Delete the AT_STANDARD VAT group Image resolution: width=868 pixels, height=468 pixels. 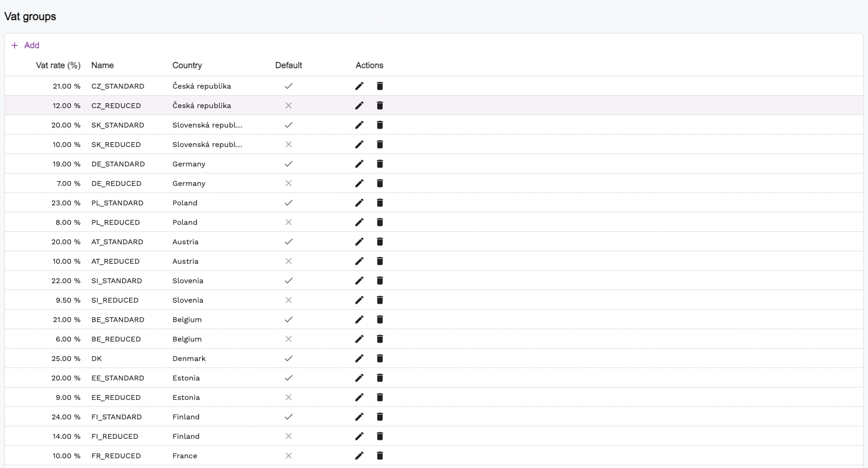[380, 242]
